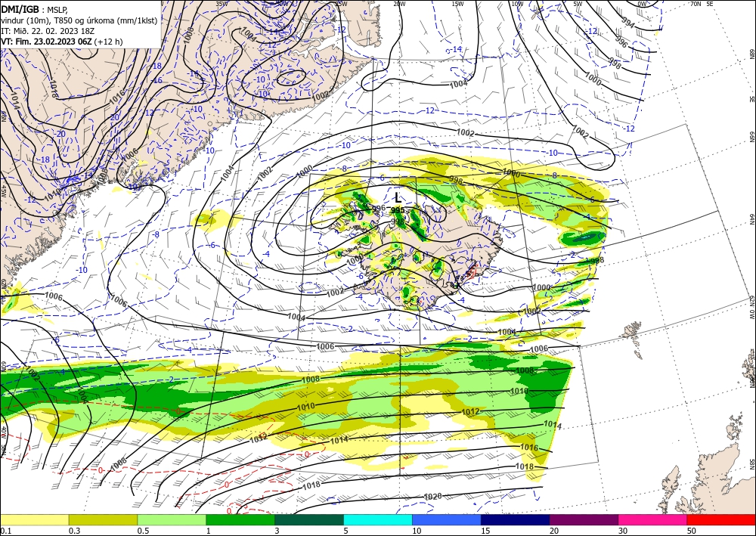Click the '0.5' legend scale value
This screenshot has height=536, width=756.
[x=143, y=531]
